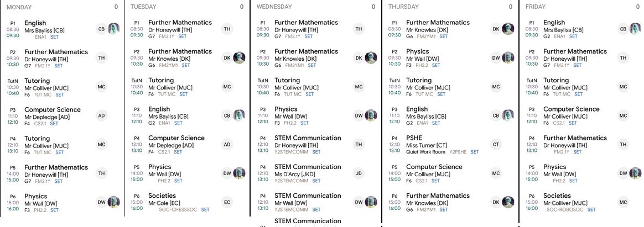Click the DK badge on Tuesday P2
The width and height of the screenshot is (644, 227).
(x=227, y=57)
